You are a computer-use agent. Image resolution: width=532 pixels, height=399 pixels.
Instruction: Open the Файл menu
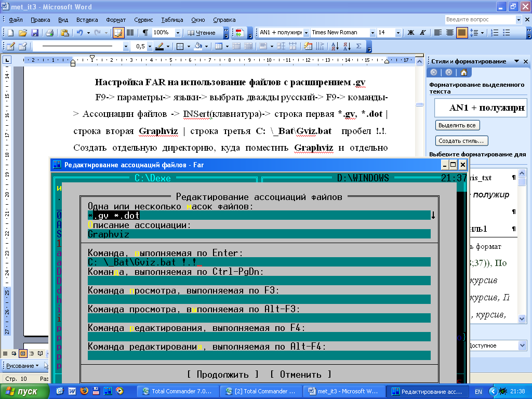pos(16,20)
